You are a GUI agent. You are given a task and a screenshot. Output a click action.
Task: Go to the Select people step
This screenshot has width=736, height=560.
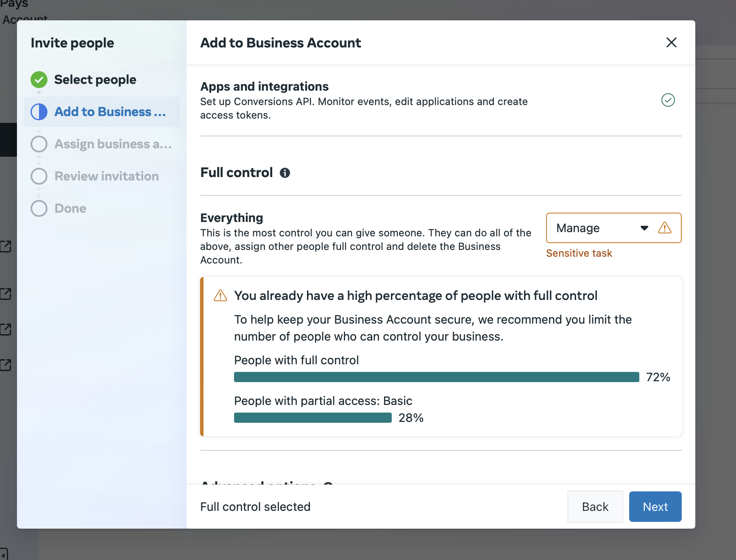coord(95,80)
